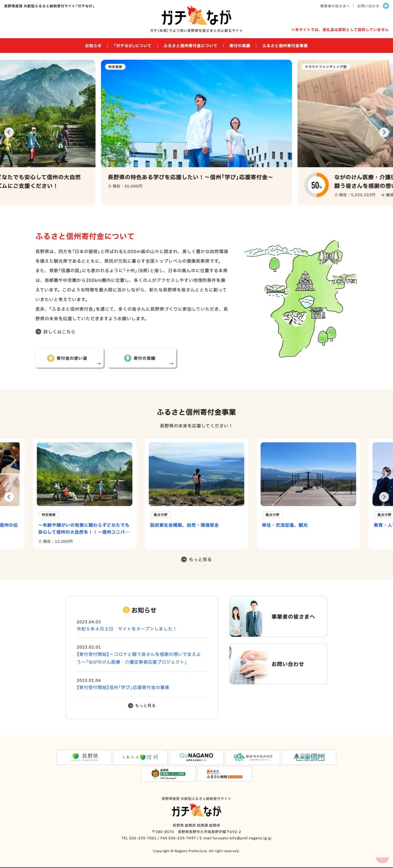Open 事業者の皆さまへ banner card
Image resolution: width=393 pixels, height=868 pixels.
click(278, 617)
